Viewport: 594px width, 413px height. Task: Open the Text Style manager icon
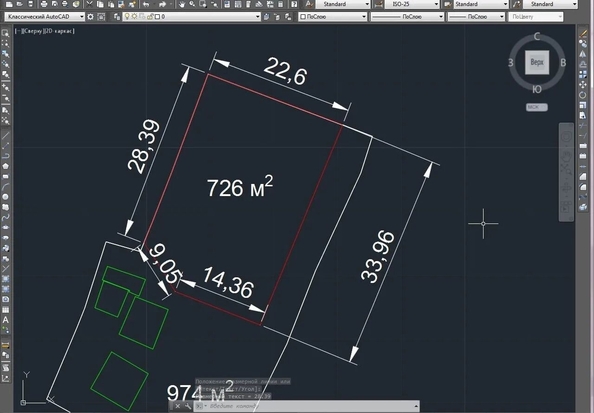pyautogui.click(x=309, y=4)
